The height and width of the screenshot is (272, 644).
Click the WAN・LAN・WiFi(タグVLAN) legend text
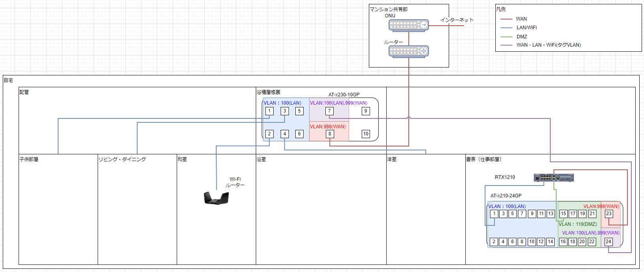click(549, 45)
